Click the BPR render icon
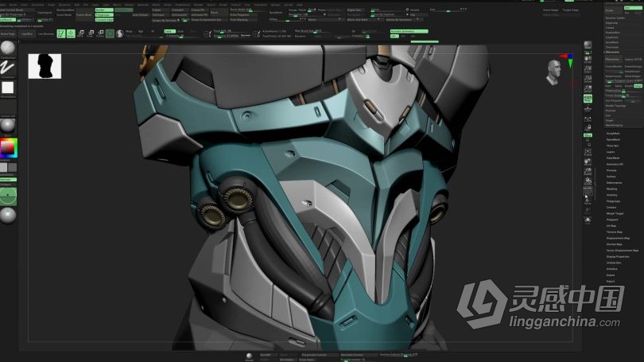This screenshot has height=362, width=644. (588, 45)
